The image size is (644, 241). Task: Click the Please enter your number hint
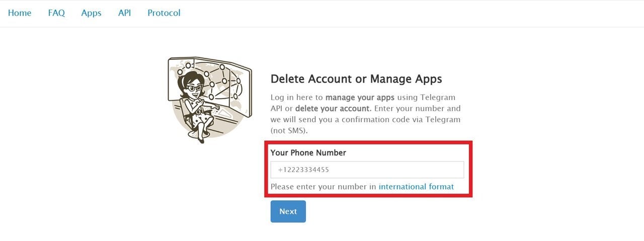[324, 187]
